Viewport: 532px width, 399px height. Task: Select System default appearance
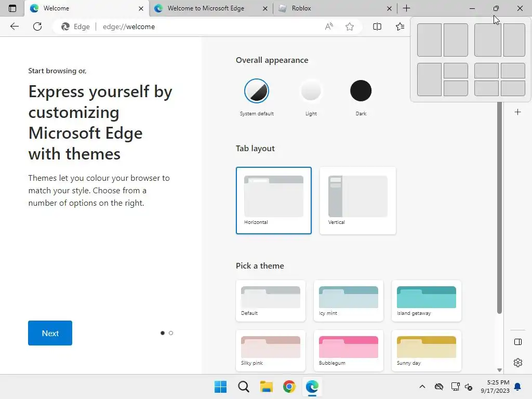(257, 90)
